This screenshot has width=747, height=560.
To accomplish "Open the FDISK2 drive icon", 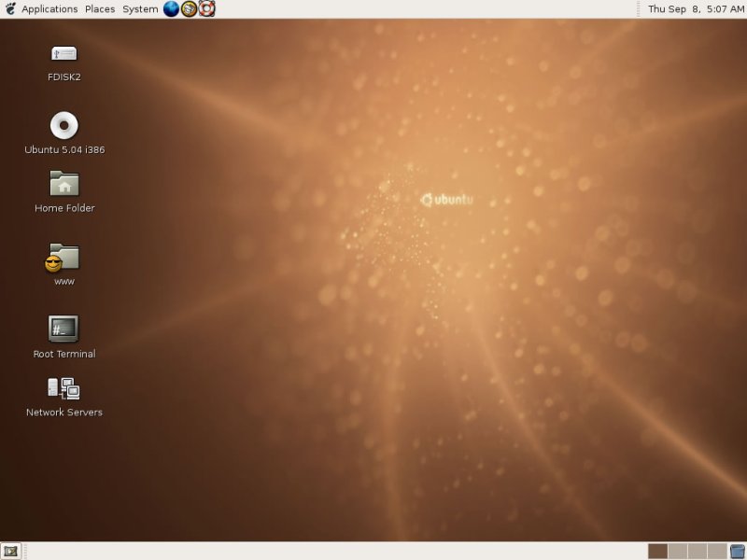I will (63, 54).
